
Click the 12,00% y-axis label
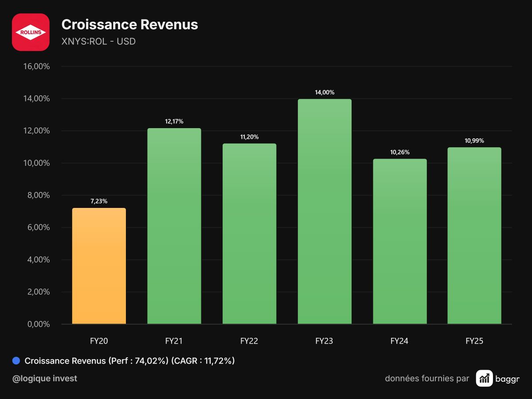(36, 131)
